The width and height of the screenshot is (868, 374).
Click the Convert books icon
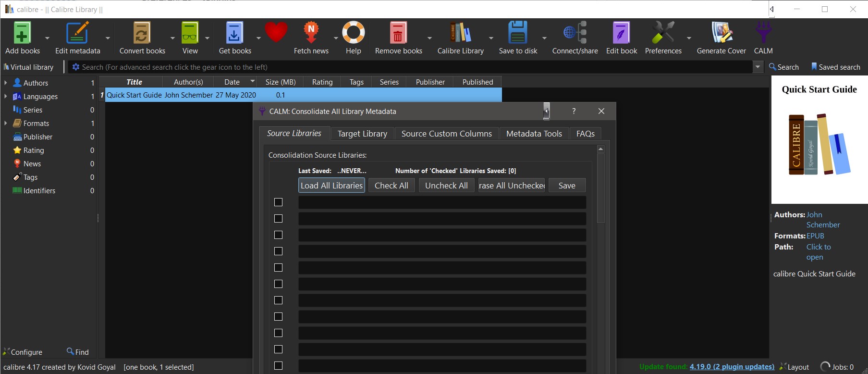(142, 33)
